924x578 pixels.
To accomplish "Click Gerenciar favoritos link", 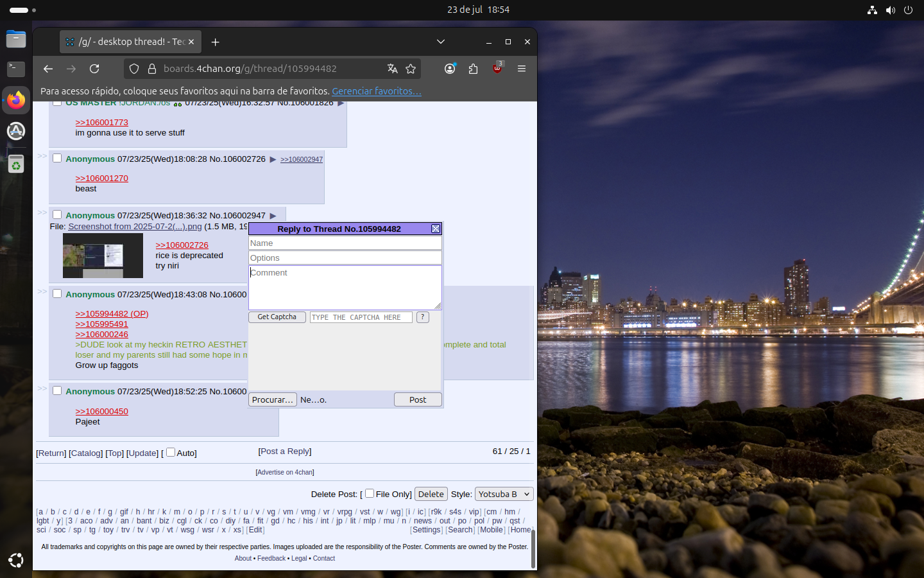I will click(377, 91).
